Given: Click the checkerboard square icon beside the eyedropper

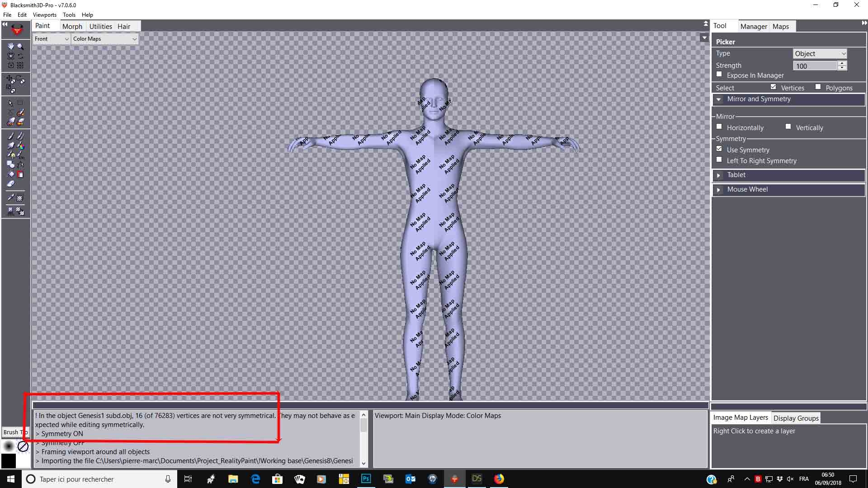Looking at the screenshot, I should 20,198.
